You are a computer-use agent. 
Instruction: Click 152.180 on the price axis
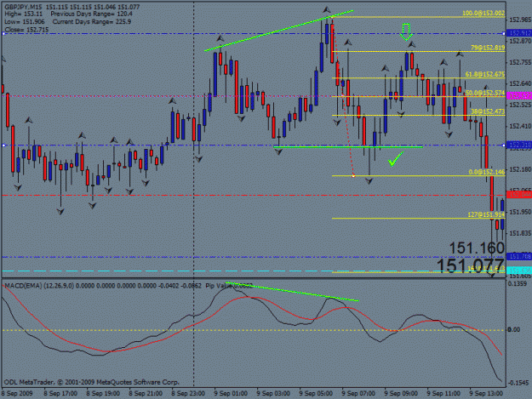(520, 169)
